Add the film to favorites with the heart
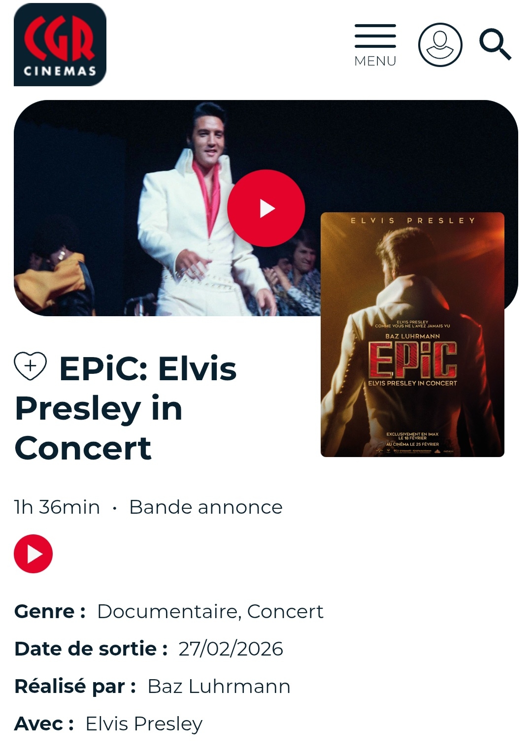532x756 pixels. click(x=31, y=366)
